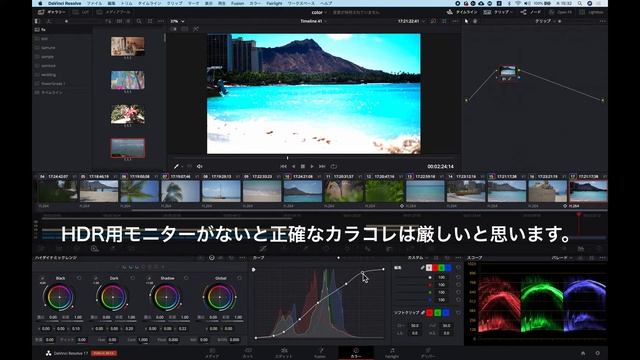Switch to the デリバー page tab
This screenshot has height=360, width=640.
point(428,353)
